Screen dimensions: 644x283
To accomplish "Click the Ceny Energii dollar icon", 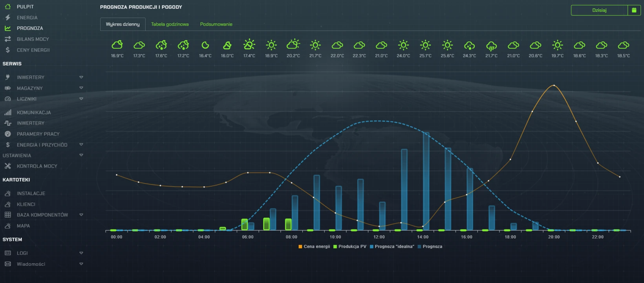I will tap(7, 50).
